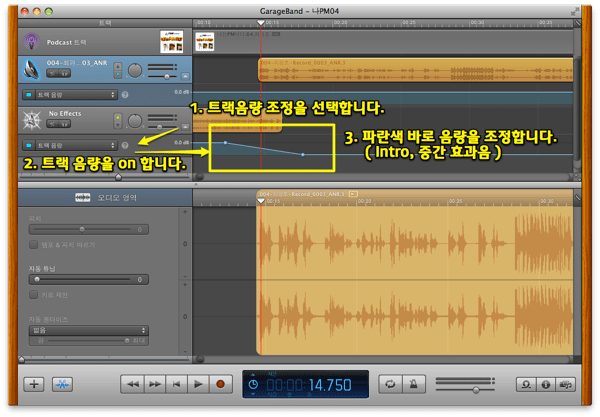600x417 pixels.
Task: Collapse automation row of the No Effects track
Action: (x=185, y=127)
